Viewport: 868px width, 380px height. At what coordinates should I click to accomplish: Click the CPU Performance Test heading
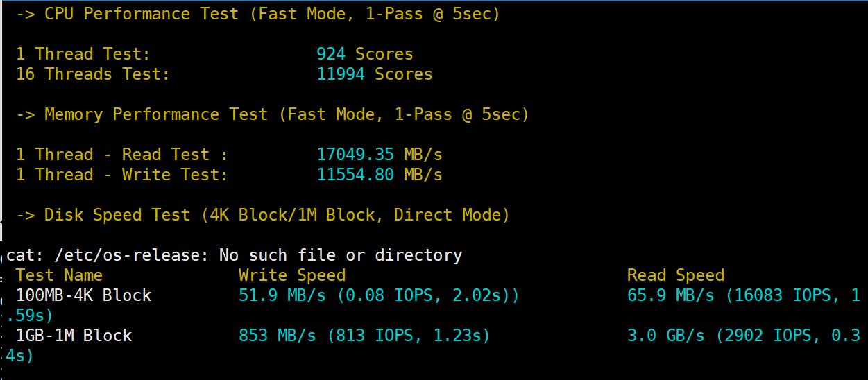(x=257, y=14)
